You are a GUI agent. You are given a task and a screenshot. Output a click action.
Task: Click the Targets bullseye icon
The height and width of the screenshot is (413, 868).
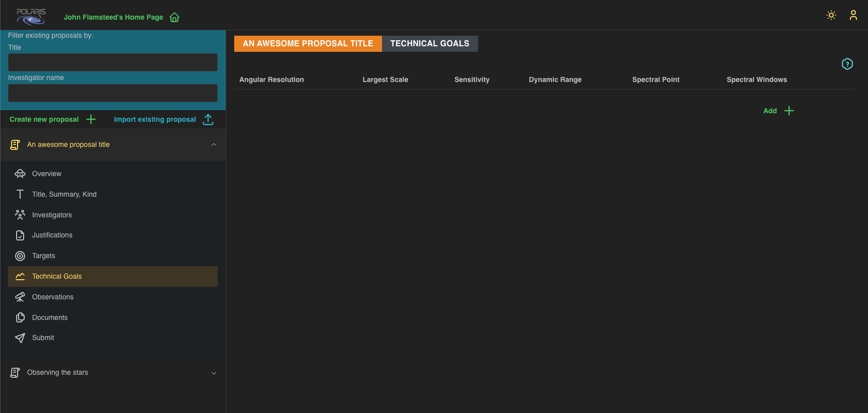20,256
